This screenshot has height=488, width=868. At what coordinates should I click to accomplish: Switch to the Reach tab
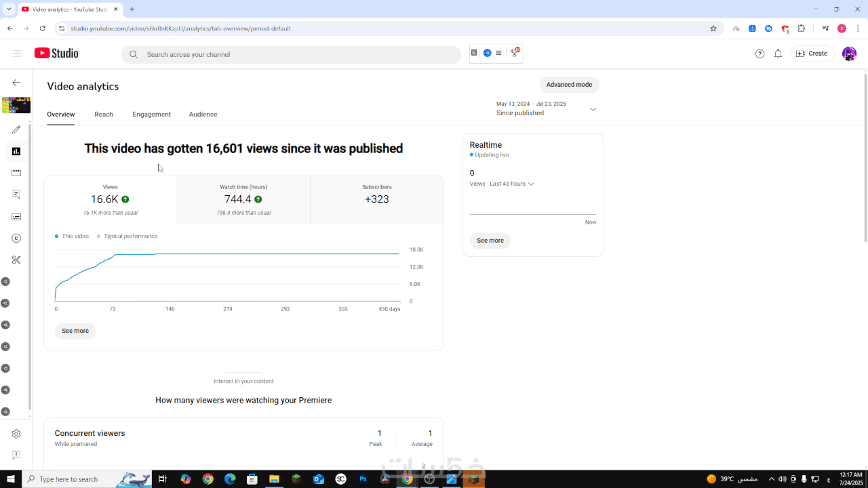[x=104, y=115]
